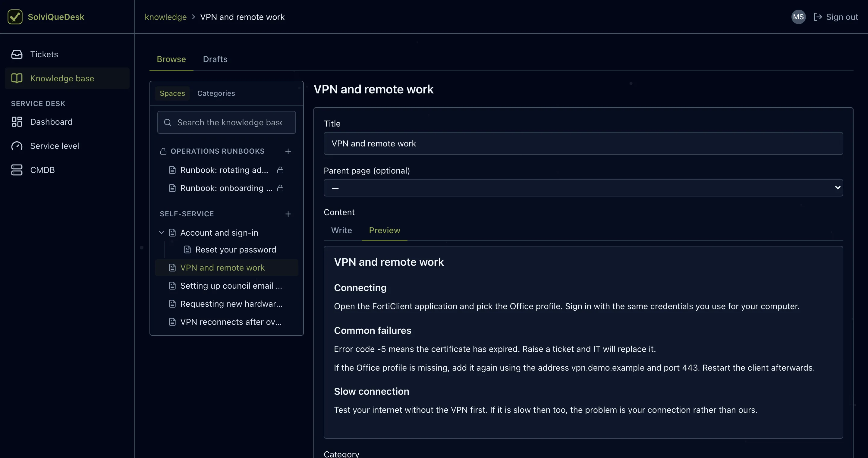
Task: Add page to Self-Service space
Action: 288,214
